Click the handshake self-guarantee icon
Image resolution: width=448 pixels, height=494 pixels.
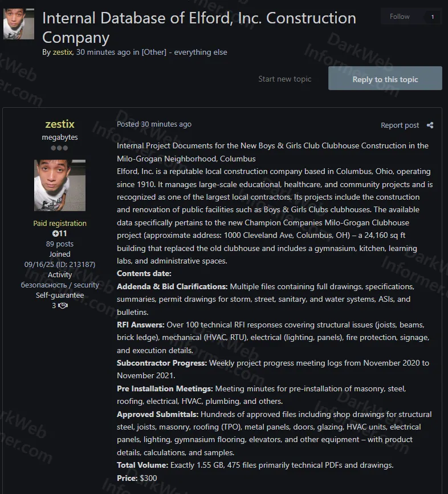(63, 306)
